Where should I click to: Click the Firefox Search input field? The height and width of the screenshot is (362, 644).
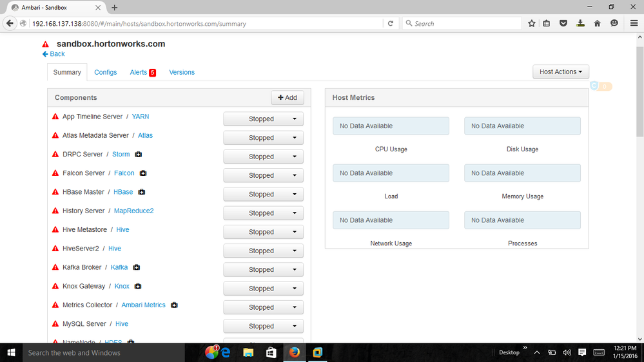tap(462, 23)
